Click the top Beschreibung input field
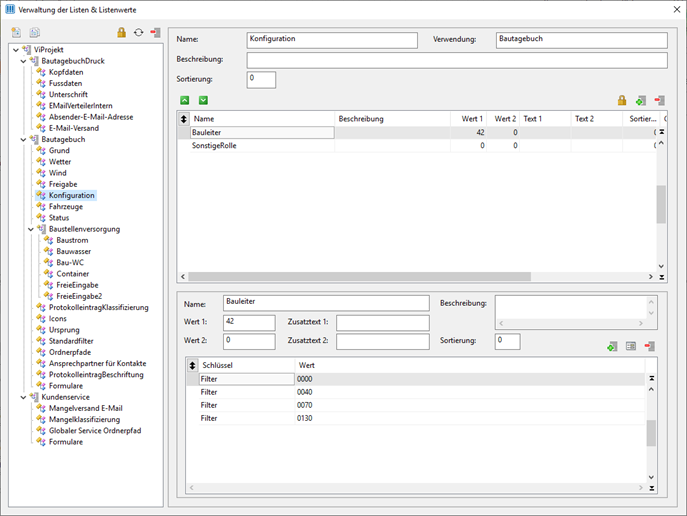The width and height of the screenshot is (687, 516). coord(457,60)
